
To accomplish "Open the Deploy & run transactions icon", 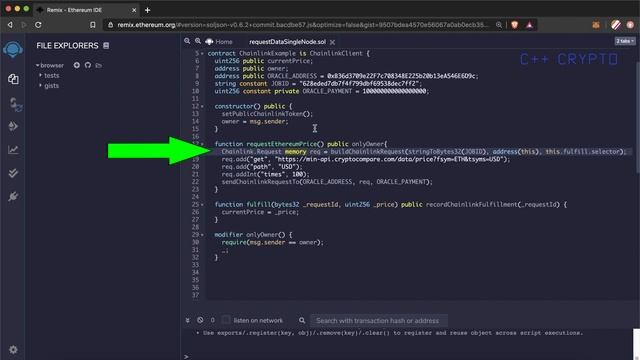I will tap(13, 126).
